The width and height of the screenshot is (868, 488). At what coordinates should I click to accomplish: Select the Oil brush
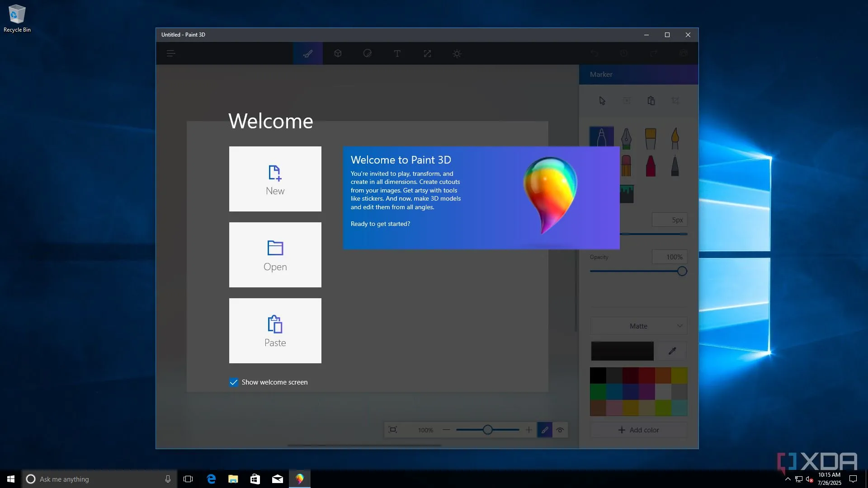click(651, 138)
